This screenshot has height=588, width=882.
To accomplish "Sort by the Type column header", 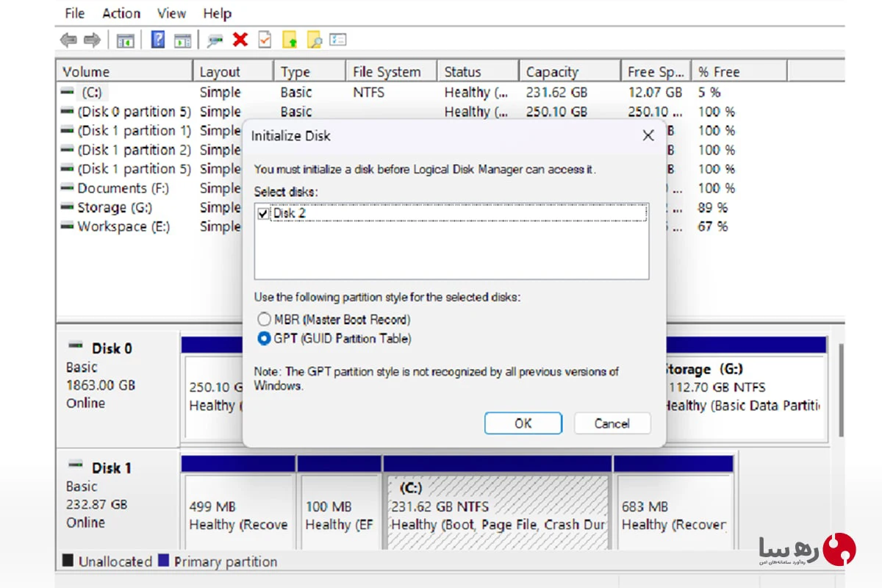I will pyautogui.click(x=309, y=71).
